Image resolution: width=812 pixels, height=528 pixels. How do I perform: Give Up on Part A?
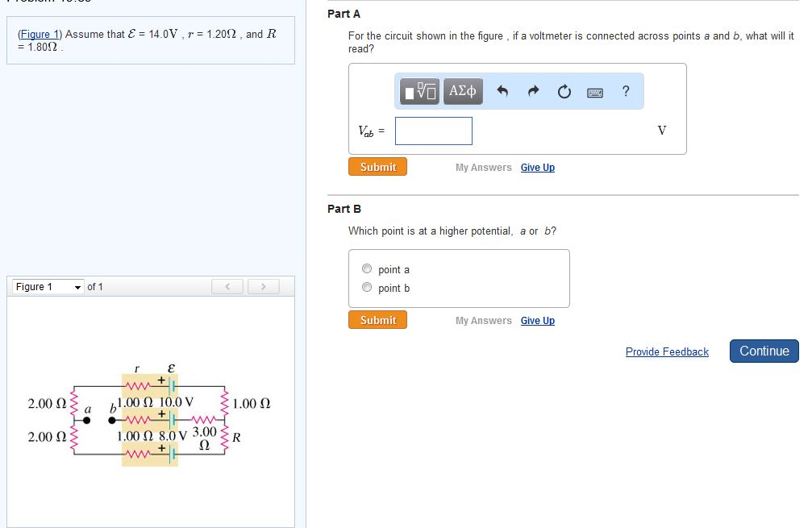tap(537, 167)
